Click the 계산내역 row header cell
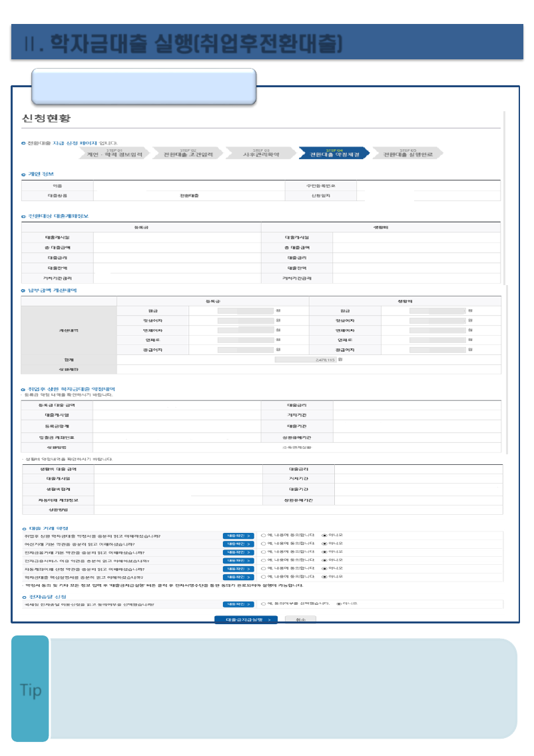The width and height of the screenshot is (534, 756). coord(69,330)
